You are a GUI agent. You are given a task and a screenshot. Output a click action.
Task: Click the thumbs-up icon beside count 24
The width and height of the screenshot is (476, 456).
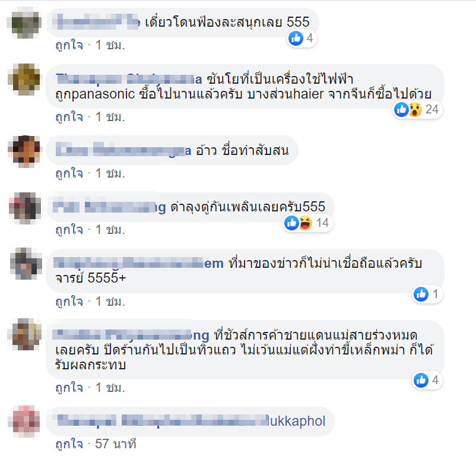point(402,110)
